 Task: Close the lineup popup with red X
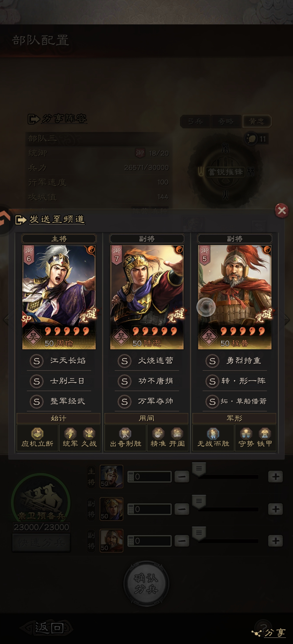click(282, 211)
